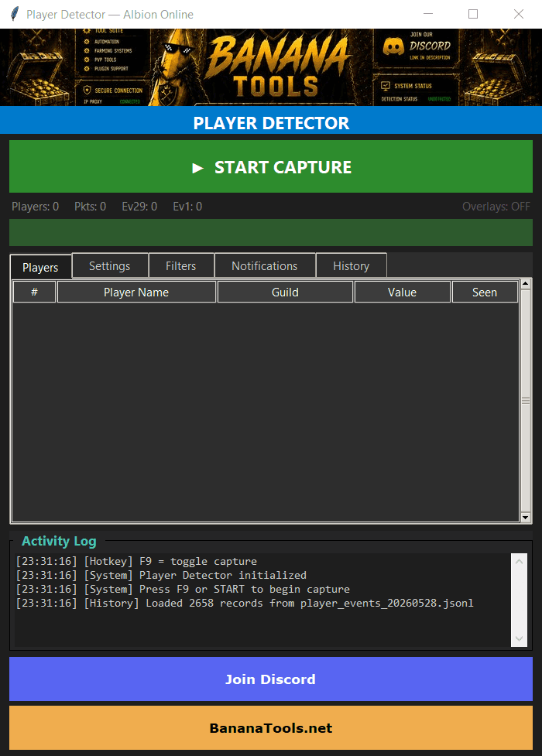Image resolution: width=542 pixels, height=756 pixels.
Task: Close the Player Detector window
Action: pos(518,14)
